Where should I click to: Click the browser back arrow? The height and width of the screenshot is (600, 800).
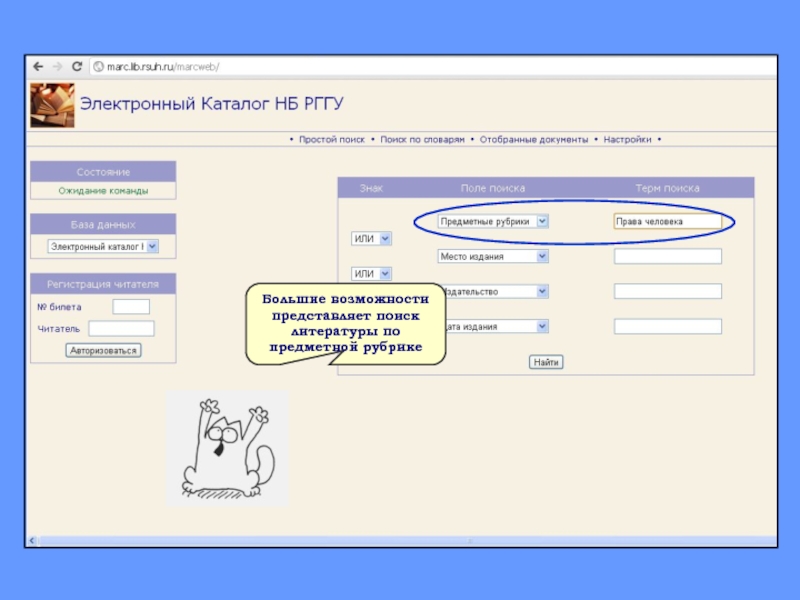[38, 66]
